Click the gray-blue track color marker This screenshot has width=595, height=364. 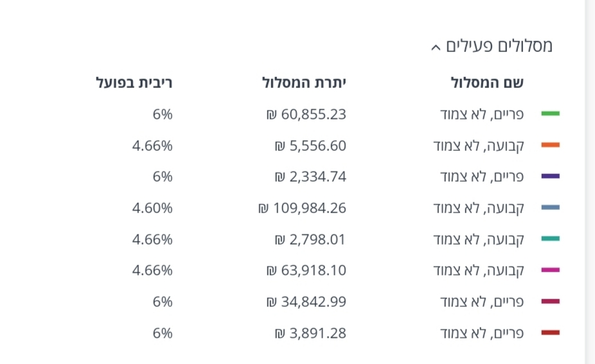550,207
